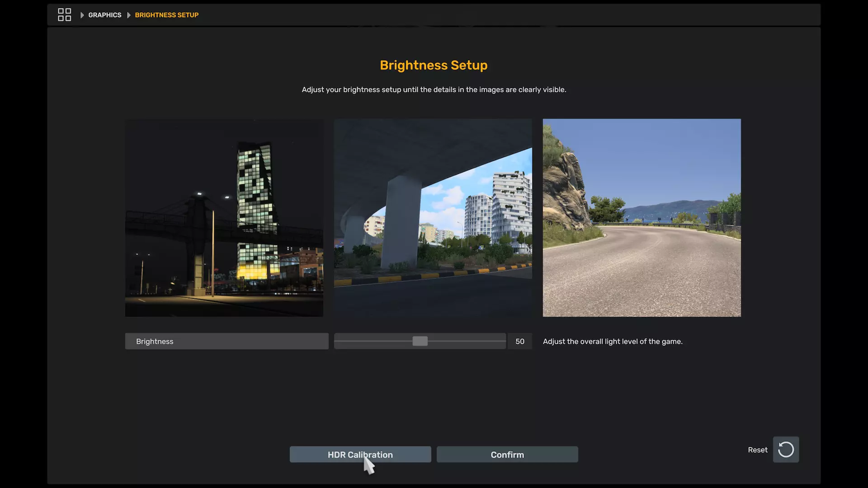The width and height of the screenshot is (868, 488).
Task: Click the 'Adjust the overall light level' description
Action: [x=612, y=341]
